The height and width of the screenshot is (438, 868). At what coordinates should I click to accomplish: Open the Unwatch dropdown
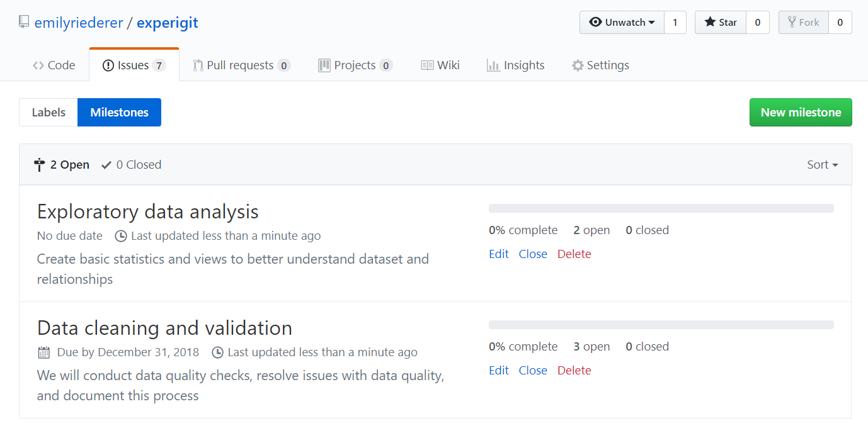point(622,23)
